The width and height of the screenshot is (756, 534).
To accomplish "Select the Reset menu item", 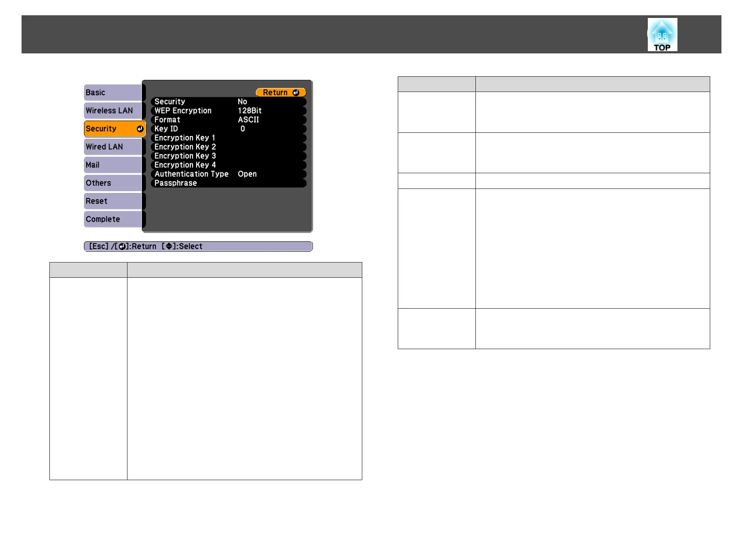I will (113, 201).
